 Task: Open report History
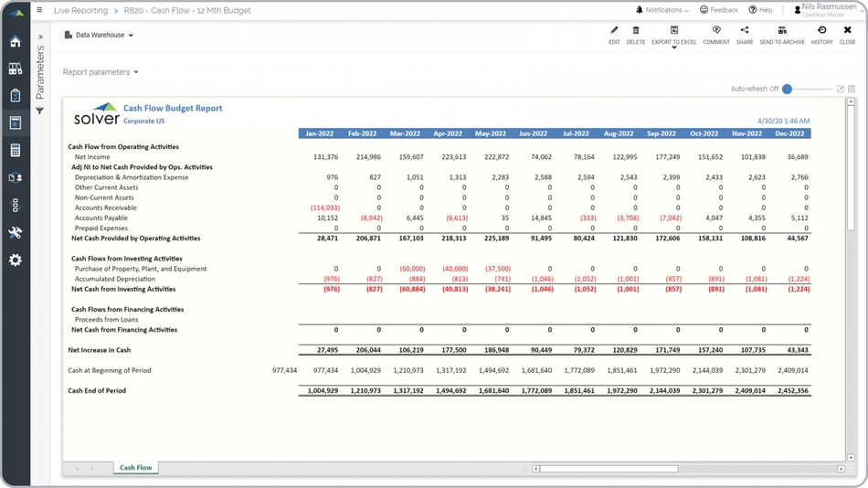tap(821, 35)
